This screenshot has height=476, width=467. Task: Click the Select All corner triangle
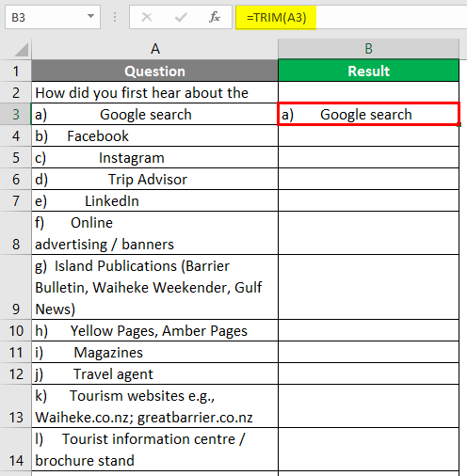(x=22, y=50)
